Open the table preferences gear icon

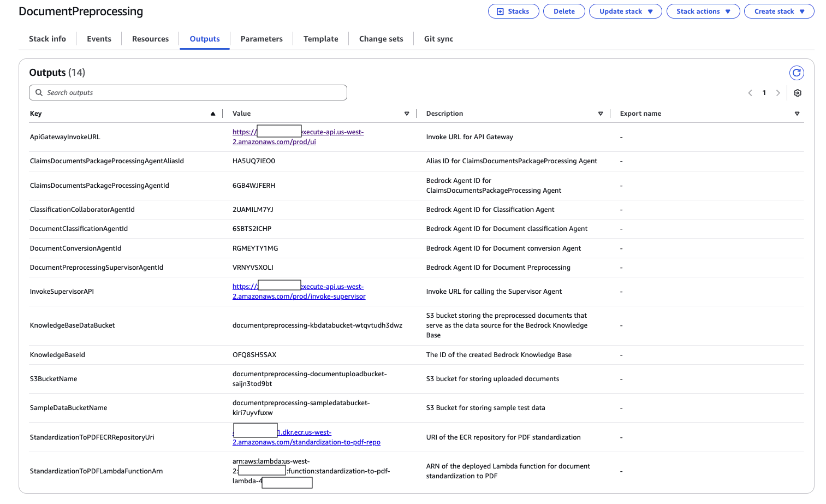[798, 93]
